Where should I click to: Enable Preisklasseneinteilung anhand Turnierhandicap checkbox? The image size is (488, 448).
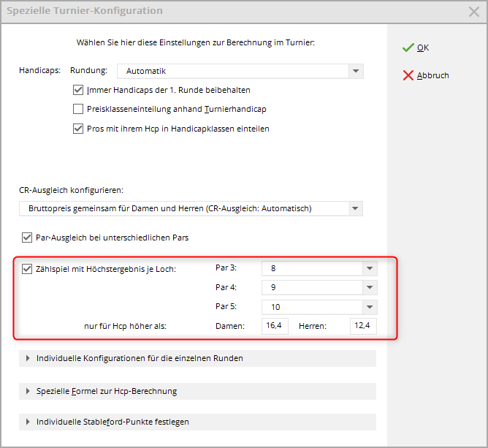[x=79, y=110]
